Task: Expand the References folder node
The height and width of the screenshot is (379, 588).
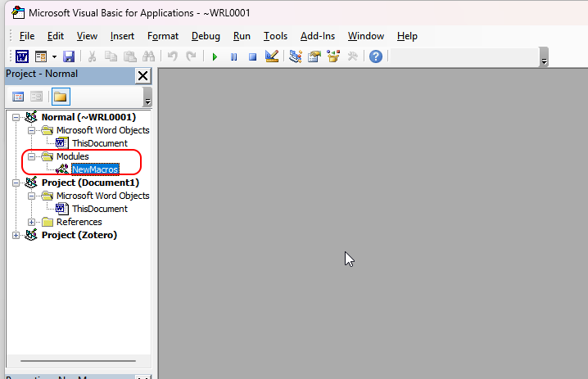Action: [x=32, y=222]
